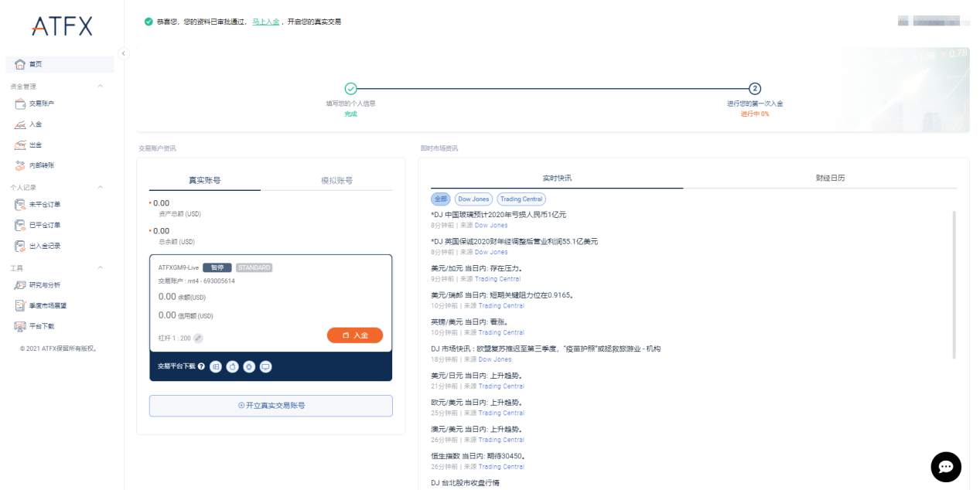Image resolution: width=980 pixels, height=490 pixels.
Task: Open the live chat bubble icon
Action: coord(946,467)
